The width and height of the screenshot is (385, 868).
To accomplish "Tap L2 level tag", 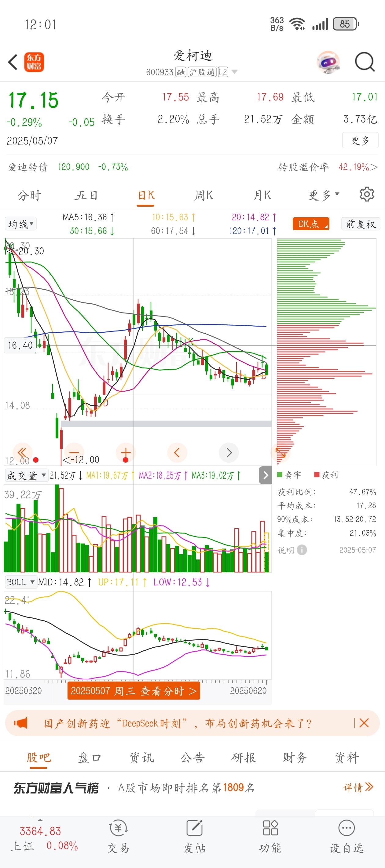I will (x=223, y=72).
